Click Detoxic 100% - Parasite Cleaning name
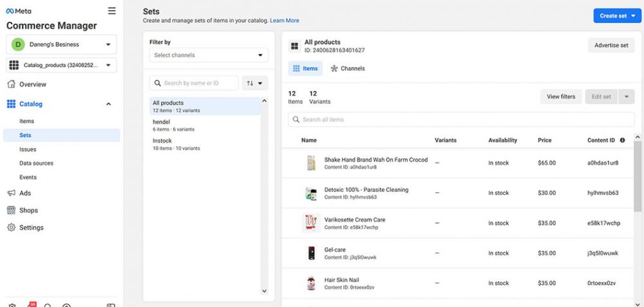The width and height of the screenshot is (644, 307). (366, 190)
